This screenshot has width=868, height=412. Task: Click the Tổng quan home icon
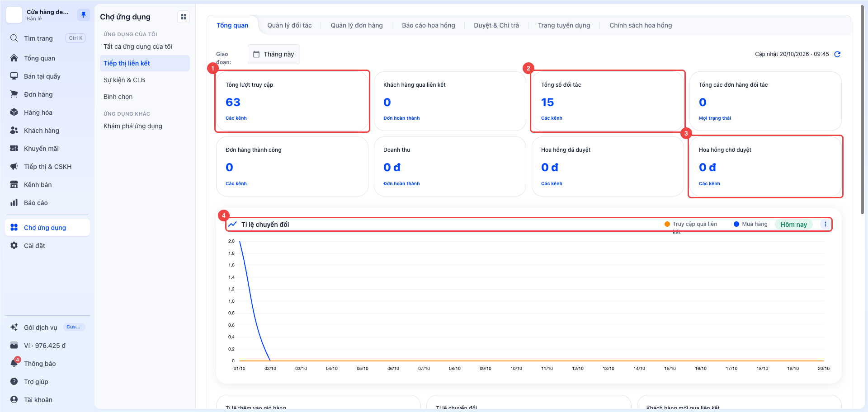[14, 58]
